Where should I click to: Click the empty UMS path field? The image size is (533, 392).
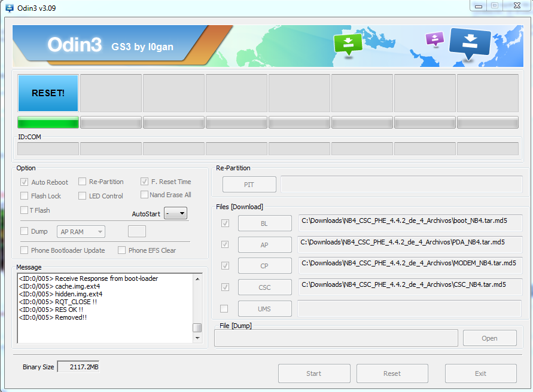(410, 308)
